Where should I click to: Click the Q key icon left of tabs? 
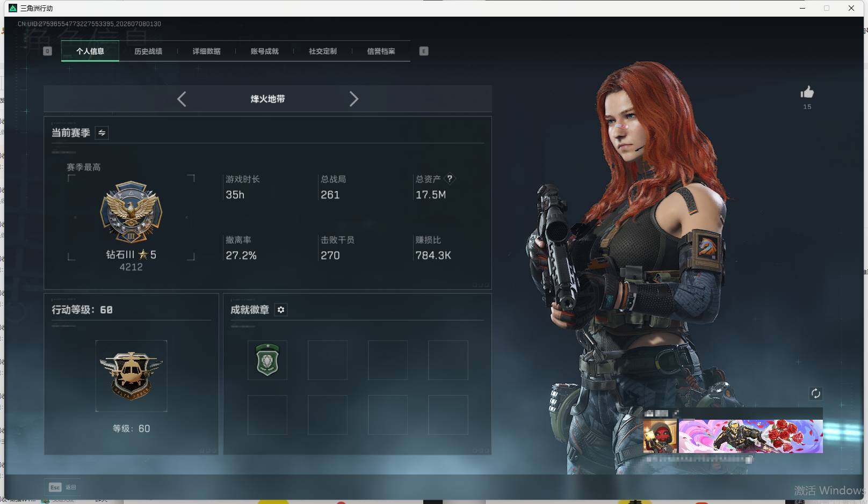(47, 51)
